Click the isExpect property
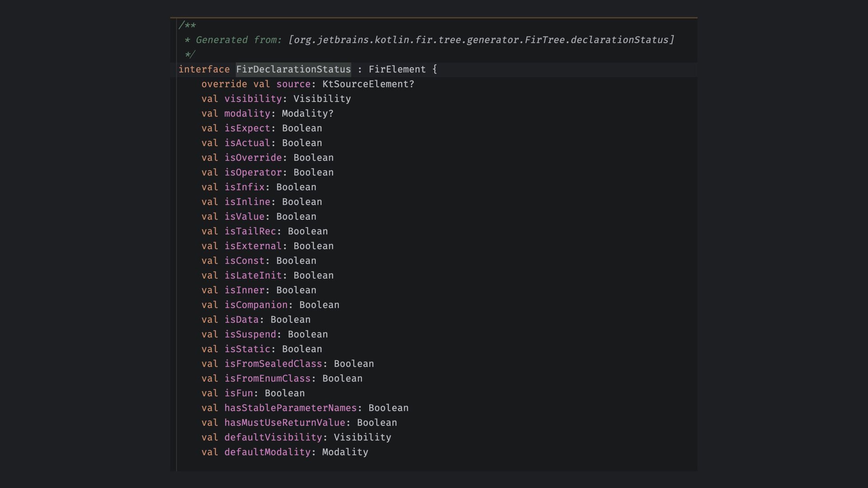868x488 pixels. tap(247, 128)
